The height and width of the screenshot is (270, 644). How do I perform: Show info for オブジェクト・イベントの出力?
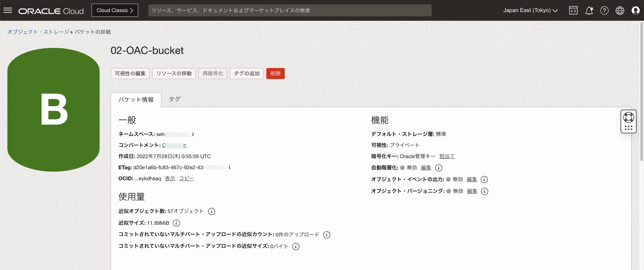point(484,180)
